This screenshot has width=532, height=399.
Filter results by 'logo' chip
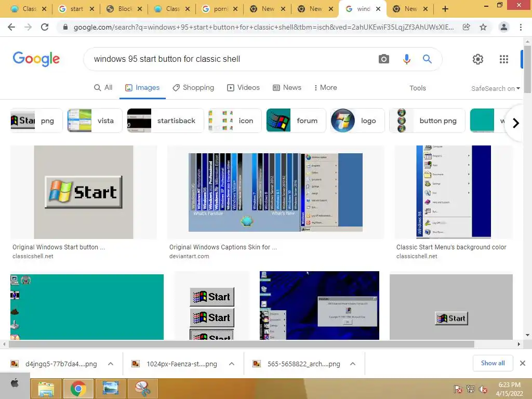tap(357, 121)
